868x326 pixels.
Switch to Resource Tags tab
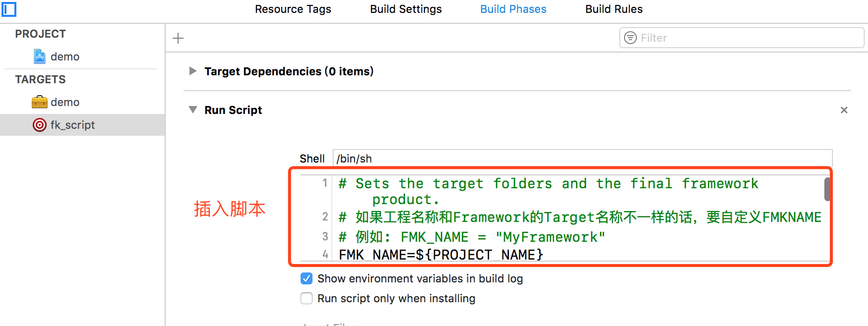293,9
